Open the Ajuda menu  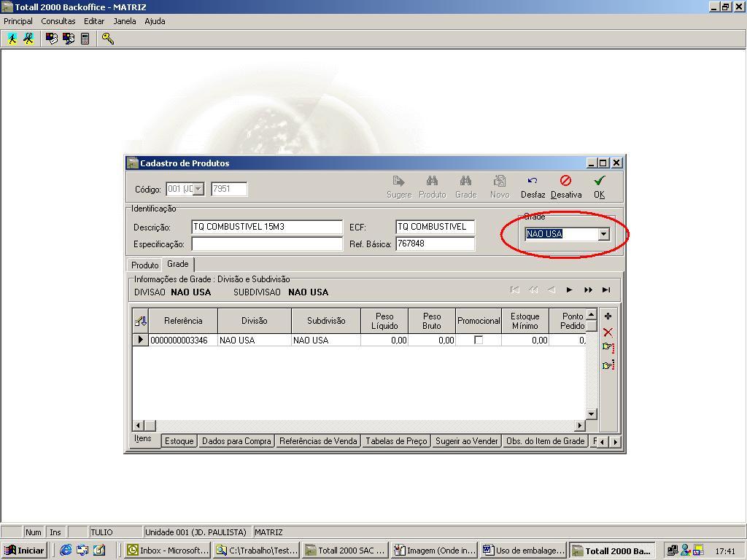pos(155,21)
